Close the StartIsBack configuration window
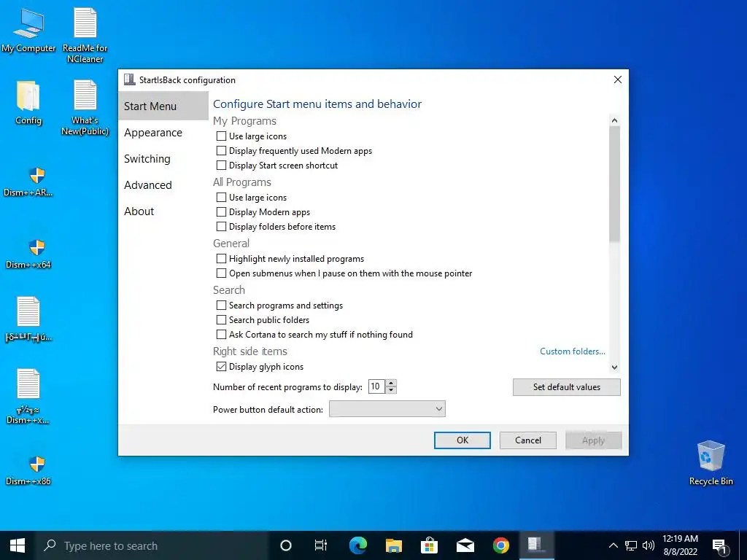 [x=617, y=79]
